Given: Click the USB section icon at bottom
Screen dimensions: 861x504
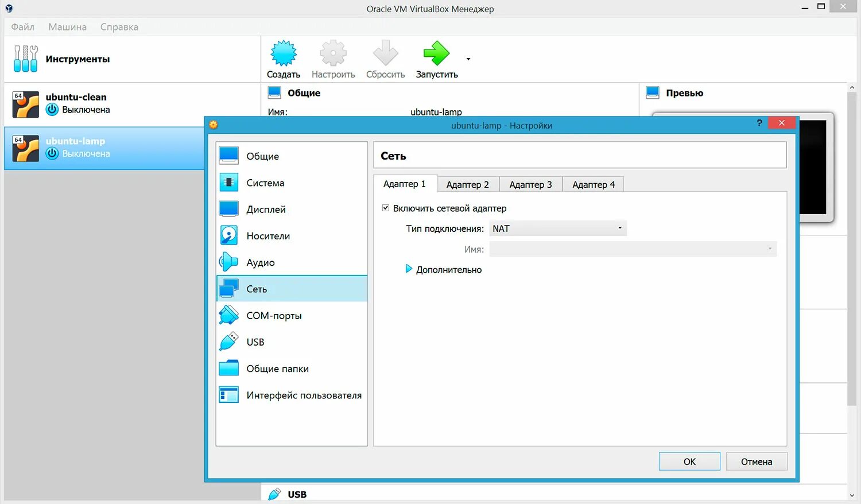Looking at the screenshot, I should click(274, 494).
